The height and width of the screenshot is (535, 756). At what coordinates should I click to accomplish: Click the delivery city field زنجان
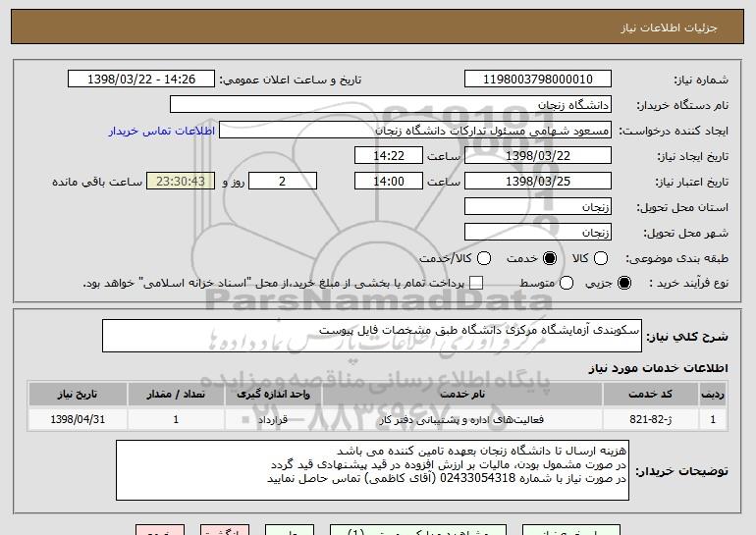click(538, 233)
